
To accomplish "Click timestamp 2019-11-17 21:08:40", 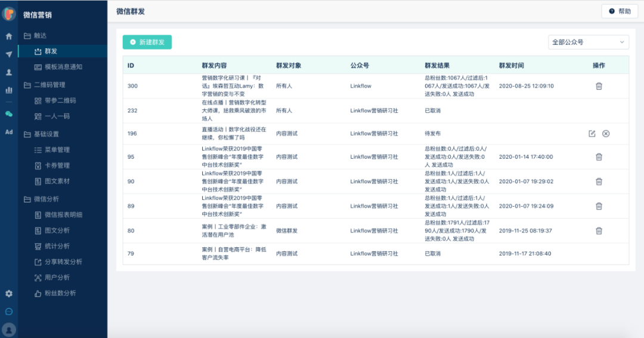I will click(525, 254).
